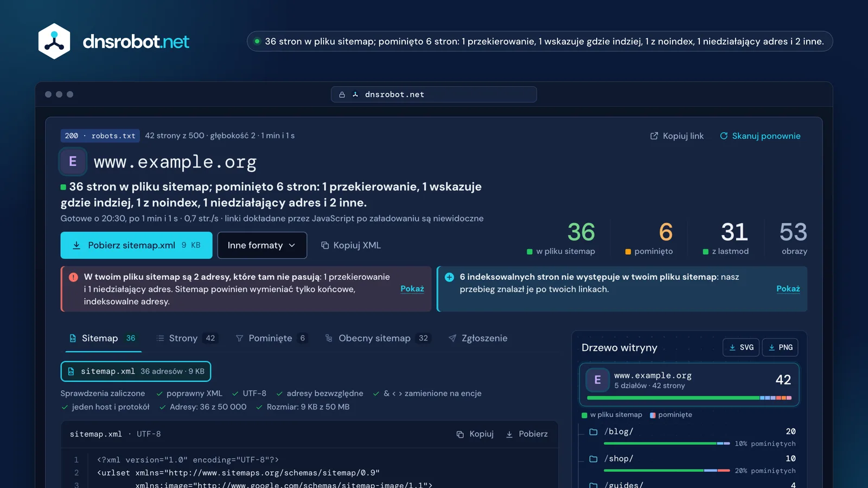Click Kopiuj in the sitemap.xml code header

coord(475,434)
